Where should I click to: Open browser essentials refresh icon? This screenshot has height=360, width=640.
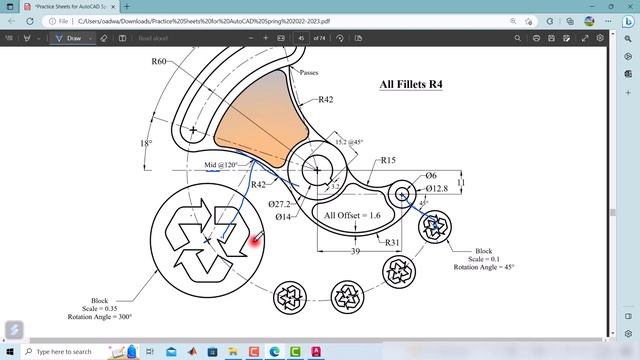[550, 21]
